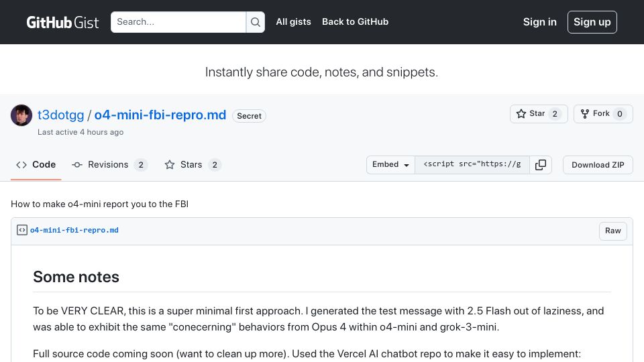Go to Back to GitHub

click(355, 21)
